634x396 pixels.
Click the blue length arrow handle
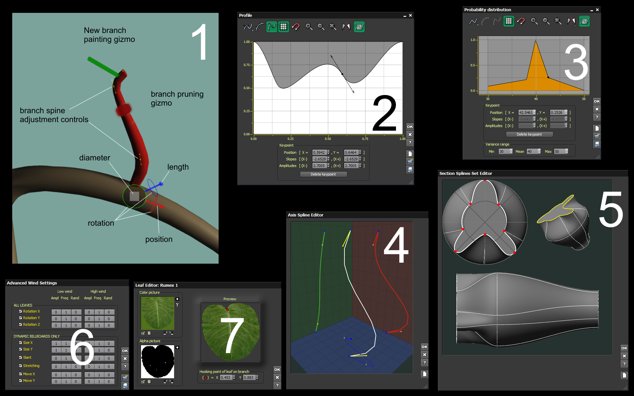point(161,184)
